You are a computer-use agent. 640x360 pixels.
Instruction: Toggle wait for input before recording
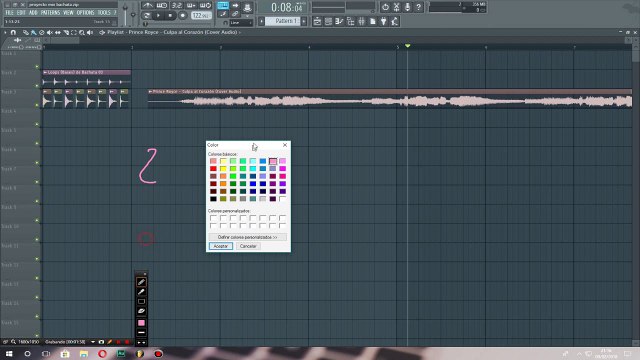click(162, 5)
